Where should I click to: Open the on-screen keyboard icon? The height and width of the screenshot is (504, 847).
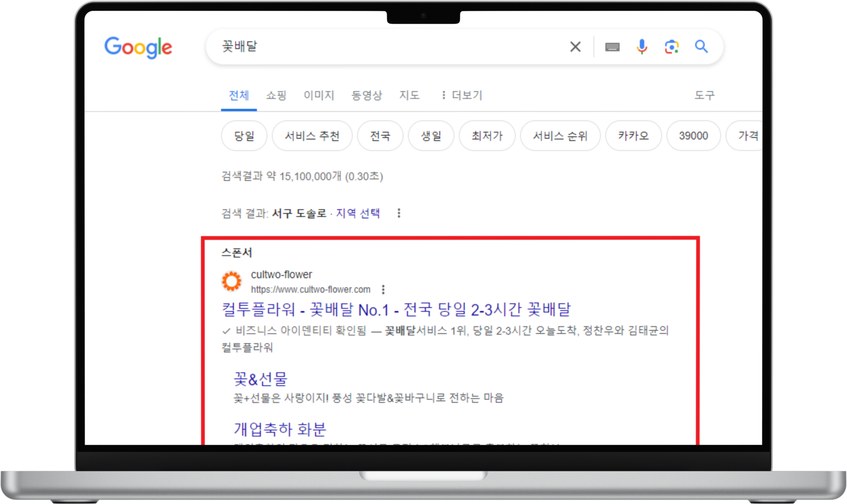coord(612,47)
